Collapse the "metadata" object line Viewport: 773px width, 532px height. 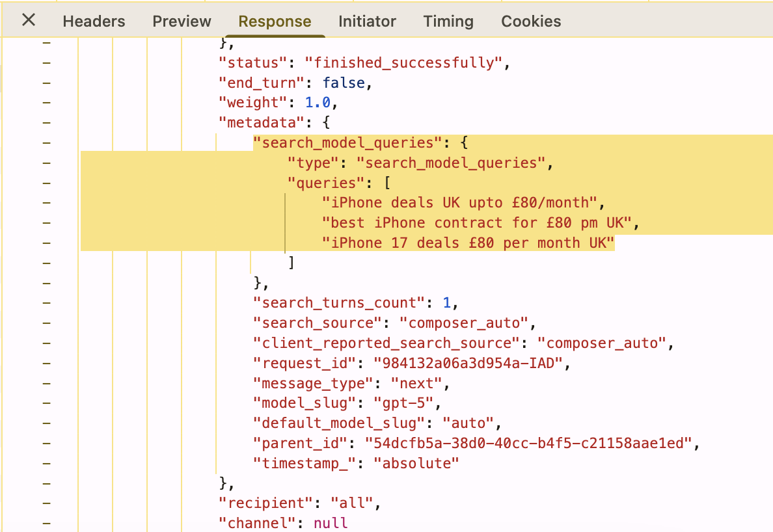[x=46, y=123]
